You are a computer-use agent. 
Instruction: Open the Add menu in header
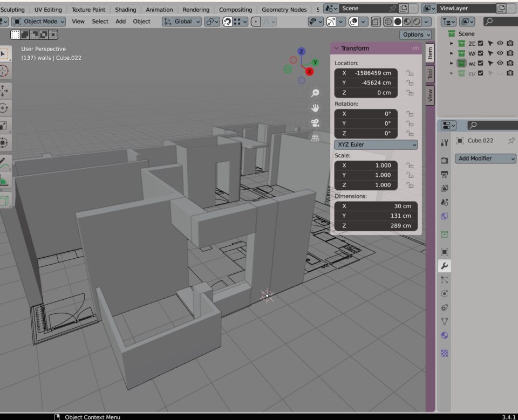point(120,22)
